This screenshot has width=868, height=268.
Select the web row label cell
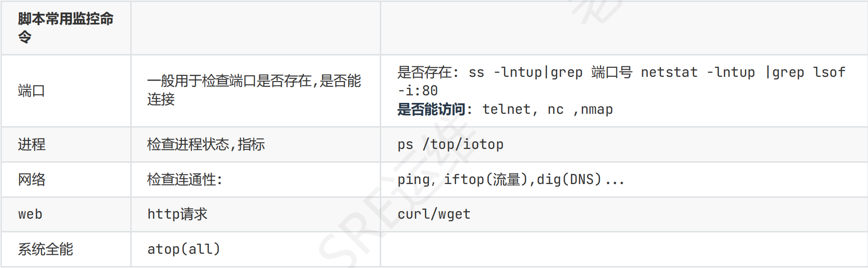66,214
